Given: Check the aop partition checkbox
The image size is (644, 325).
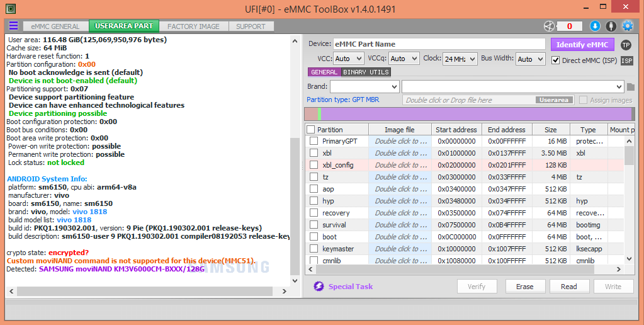Looking at the screenshot, I should click(314, 189).
